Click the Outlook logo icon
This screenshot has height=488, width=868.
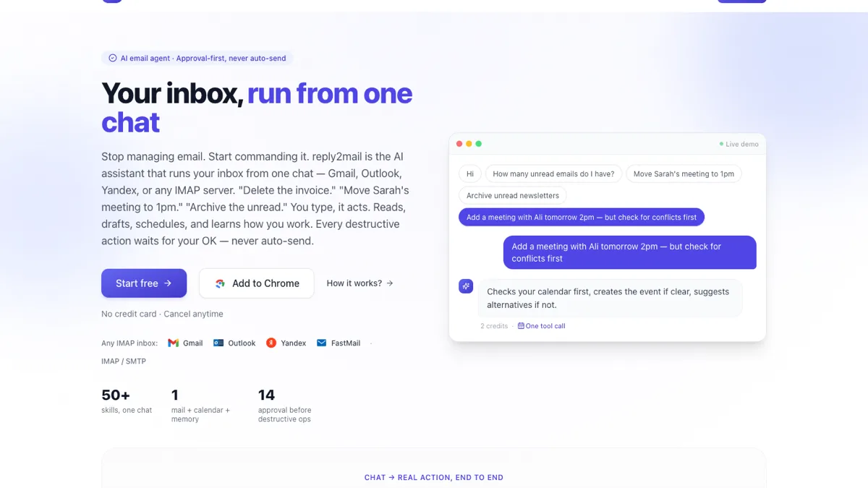tap(218, 343)
